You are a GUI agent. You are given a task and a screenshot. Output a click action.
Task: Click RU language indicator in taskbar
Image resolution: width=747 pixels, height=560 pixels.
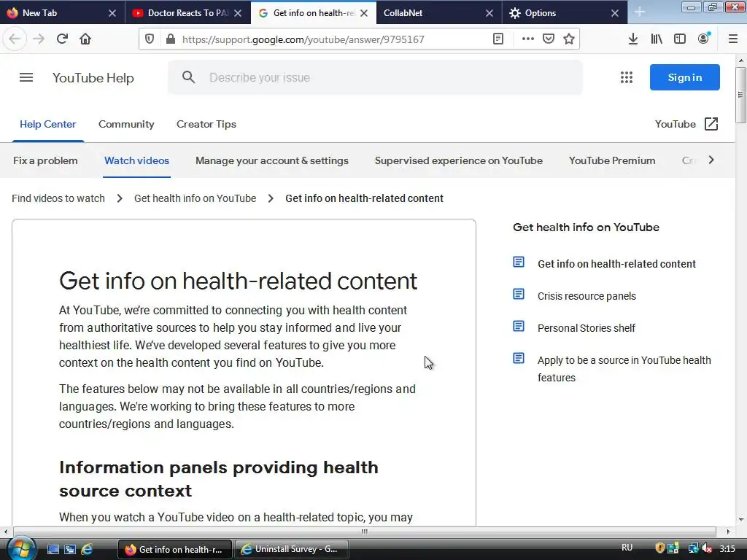coord(627,548)
